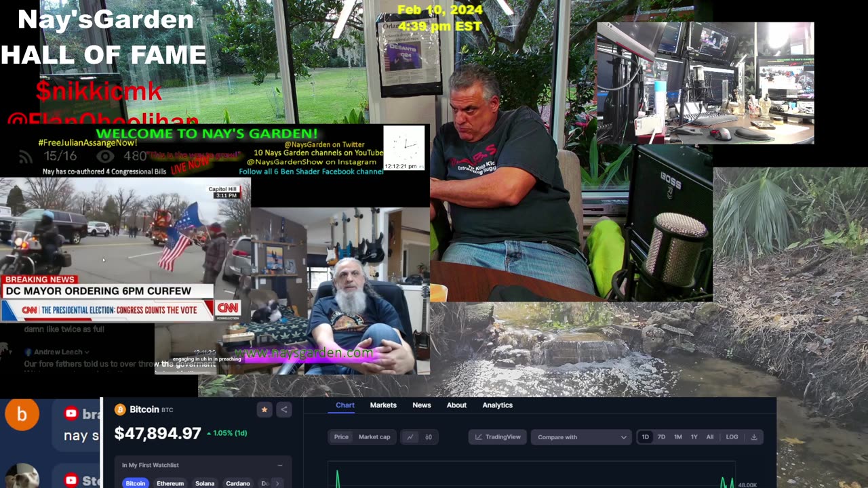This screenshot has height=488, width=868.
Task: Open the share icon beside the star
Action: coord(283,409)
